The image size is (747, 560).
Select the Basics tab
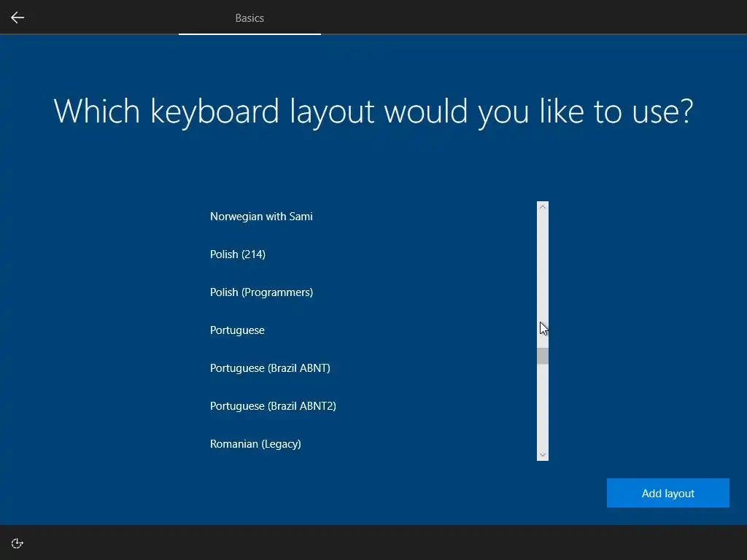pos(249,17)
